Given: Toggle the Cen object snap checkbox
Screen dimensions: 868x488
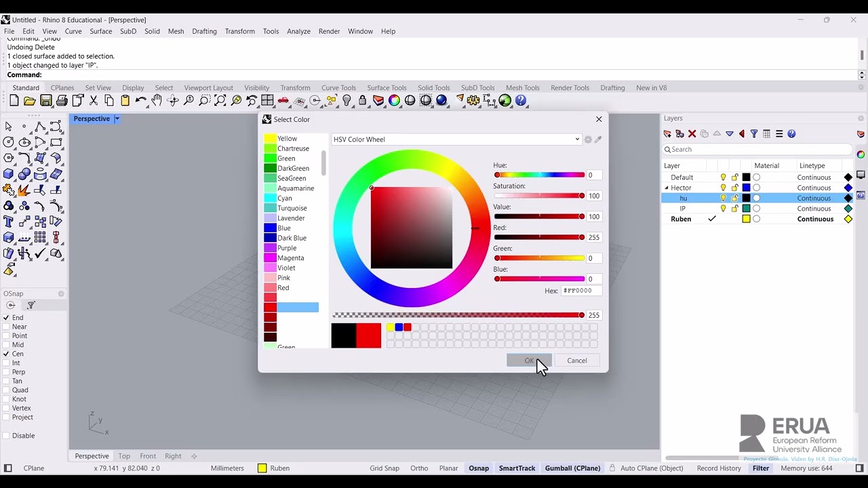Looking at the screenshot, I should click(6, 354).
